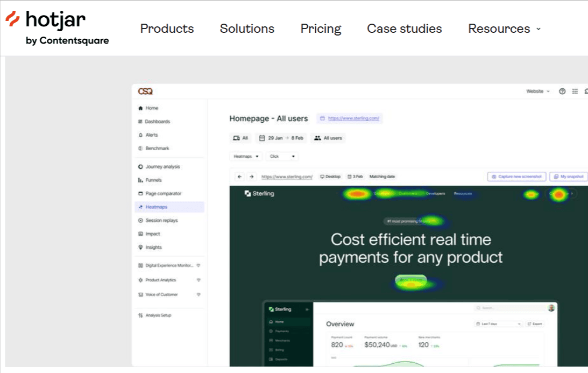
Task: Click the Sterling logo on the heatmap page
Action: point(259,194)
